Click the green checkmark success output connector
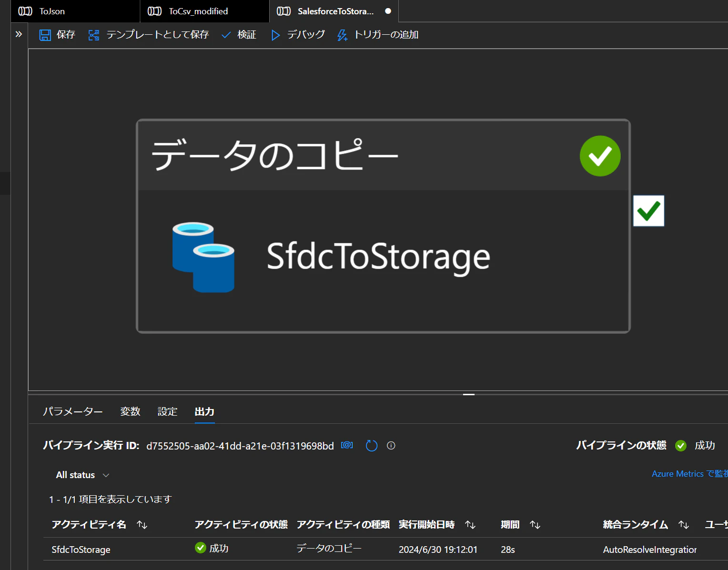728x570 pixels. 648,211
